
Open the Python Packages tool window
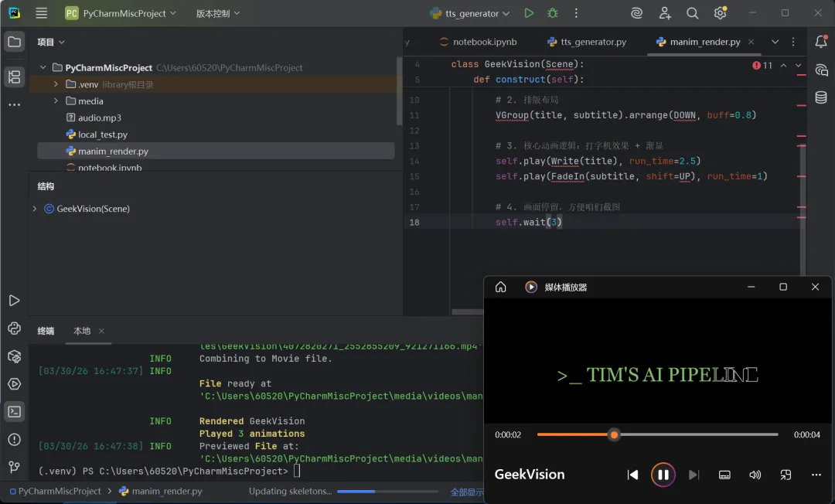[15, 356]
